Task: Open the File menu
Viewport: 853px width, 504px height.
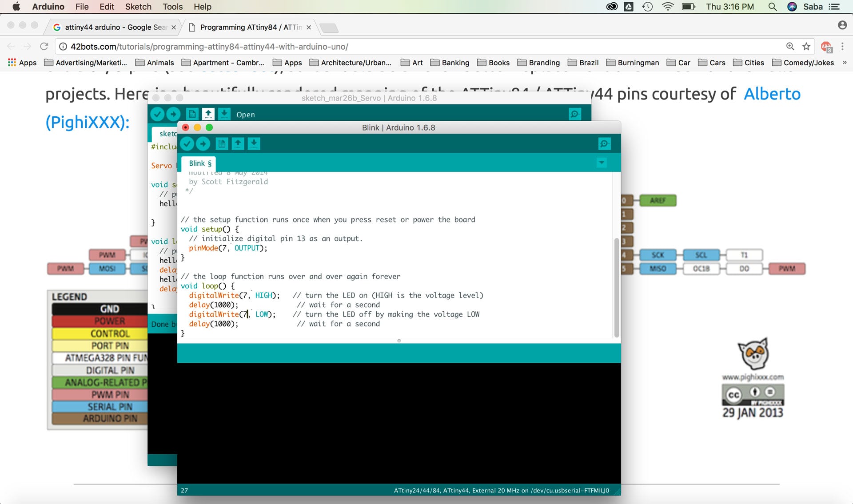Action: click(82, 7)
